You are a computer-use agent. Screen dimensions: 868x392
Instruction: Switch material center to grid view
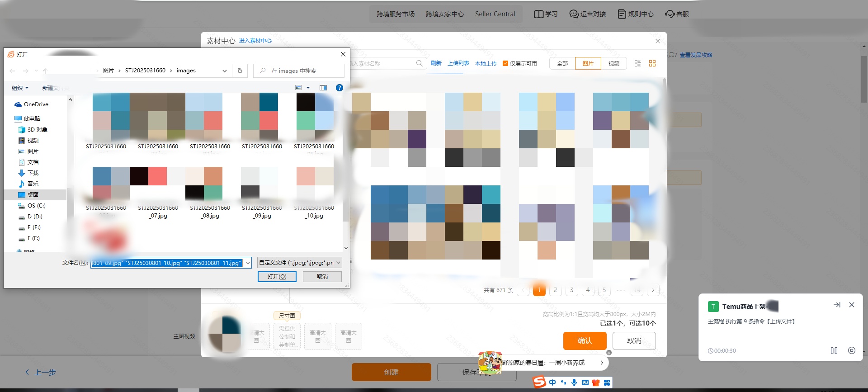652,63
